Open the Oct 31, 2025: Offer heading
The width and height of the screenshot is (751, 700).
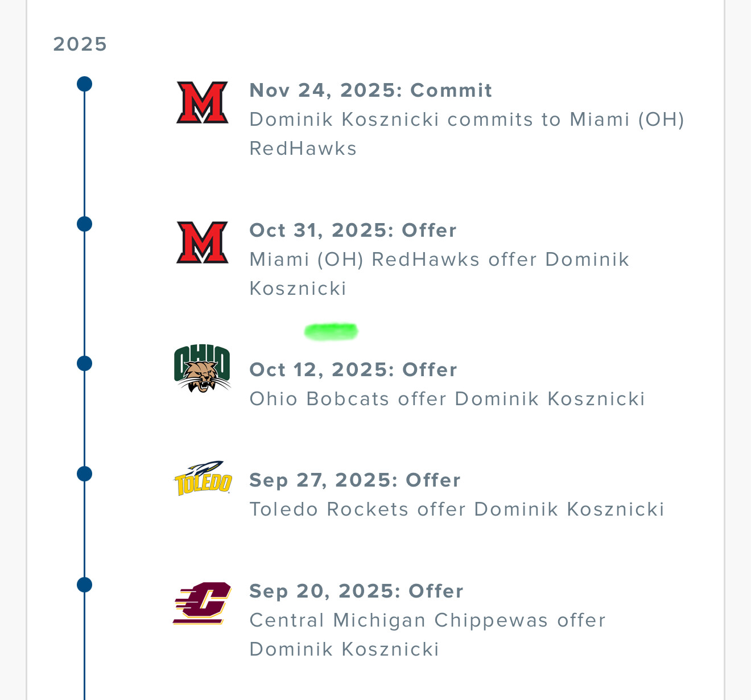coord(353,230)
